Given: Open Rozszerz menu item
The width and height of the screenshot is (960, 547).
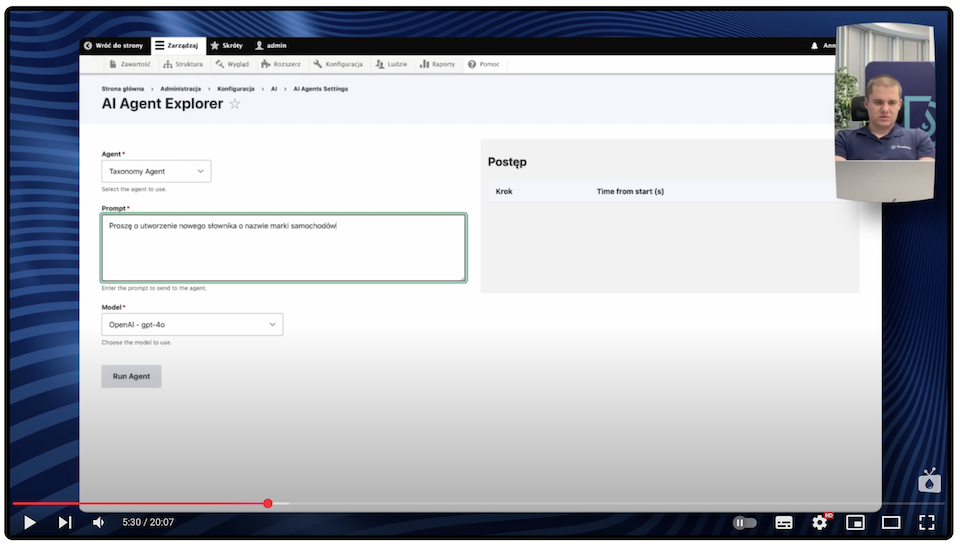Looking at the screenshot, I should (281, 64).
